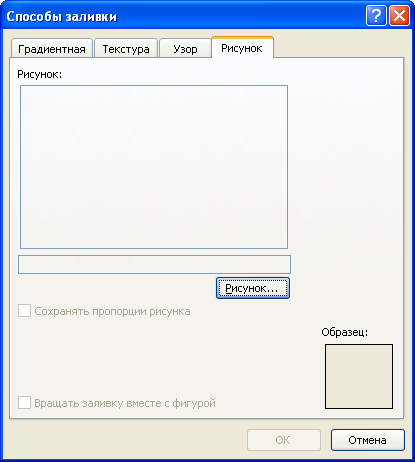Image resolution: width=415 pixels, height=462 pixels.
Task: Click the question mark Help button
Action: (x=376, y=16)
